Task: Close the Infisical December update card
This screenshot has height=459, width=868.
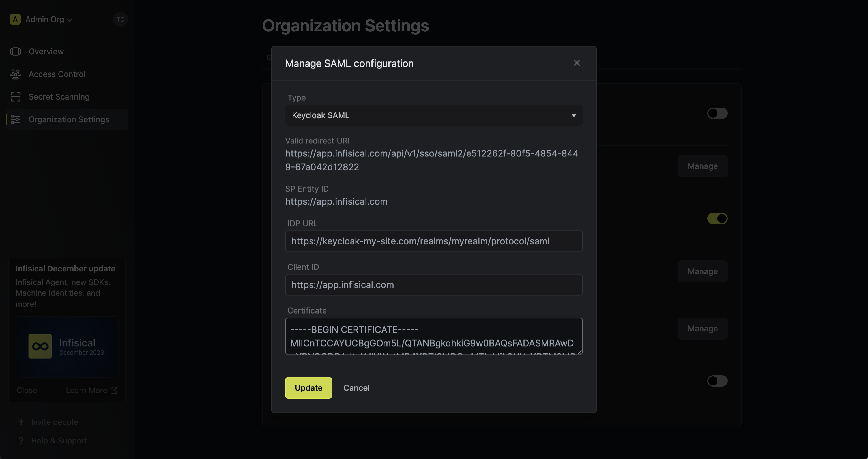Action: (x=27, y=390)
